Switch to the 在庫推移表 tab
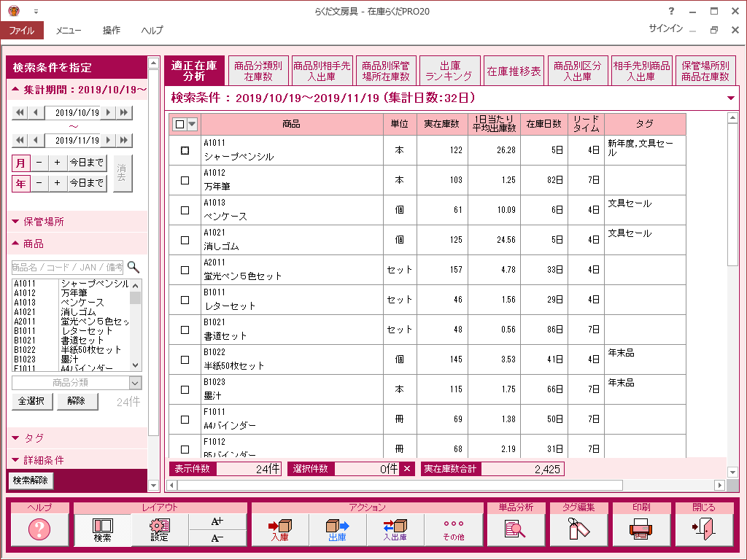This screenshot has height=560, width=747. [x=514, y=71]
